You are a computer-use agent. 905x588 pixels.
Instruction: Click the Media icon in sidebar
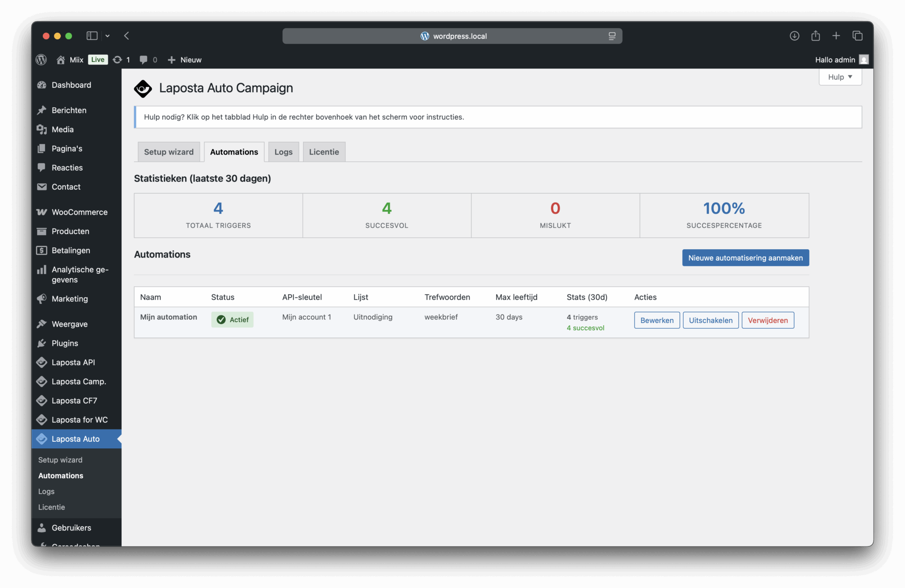(x=42, y=129)
